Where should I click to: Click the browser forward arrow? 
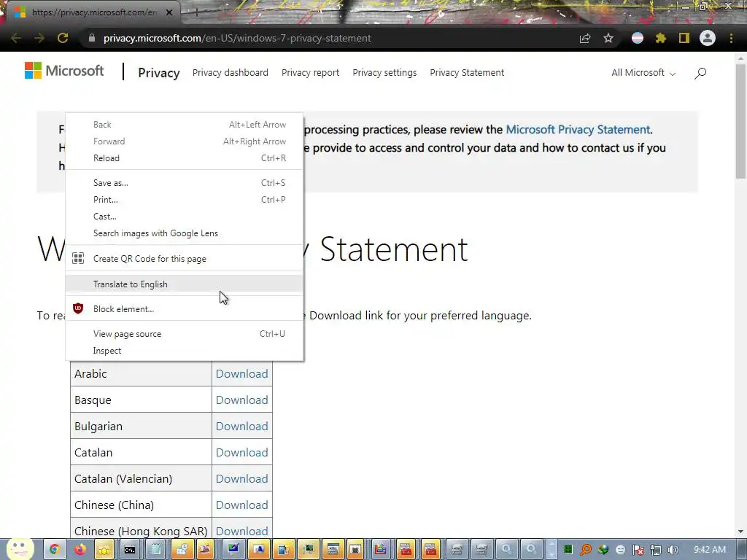click(x=39, y=38)
